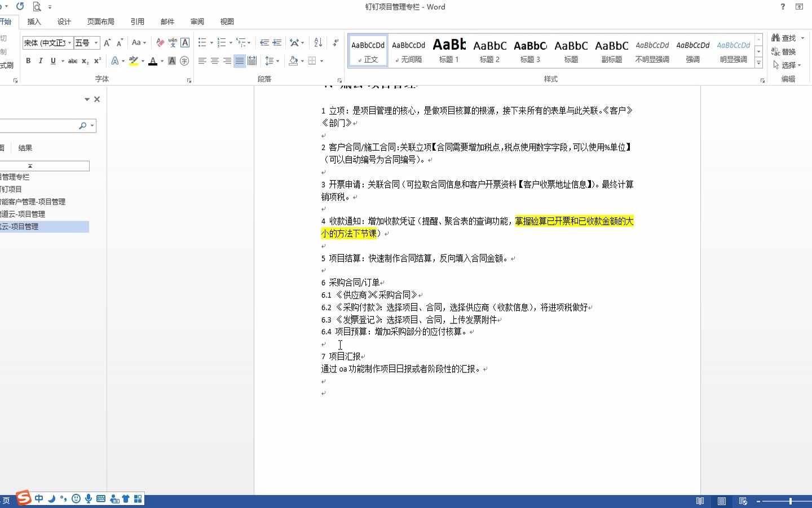The width and height of the screenshot is (812, 508).
Task: Open Find (查找) tool
Action: pos(784,38)
